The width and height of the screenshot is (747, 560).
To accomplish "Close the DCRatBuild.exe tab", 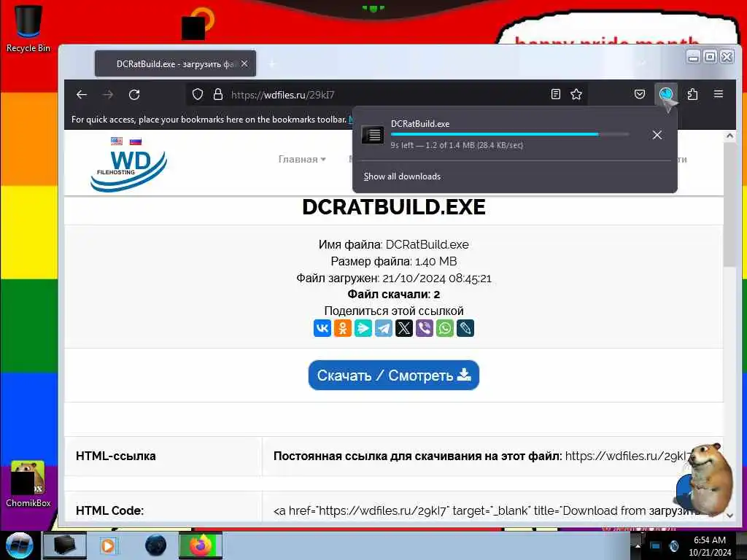I will coord(244,64).
